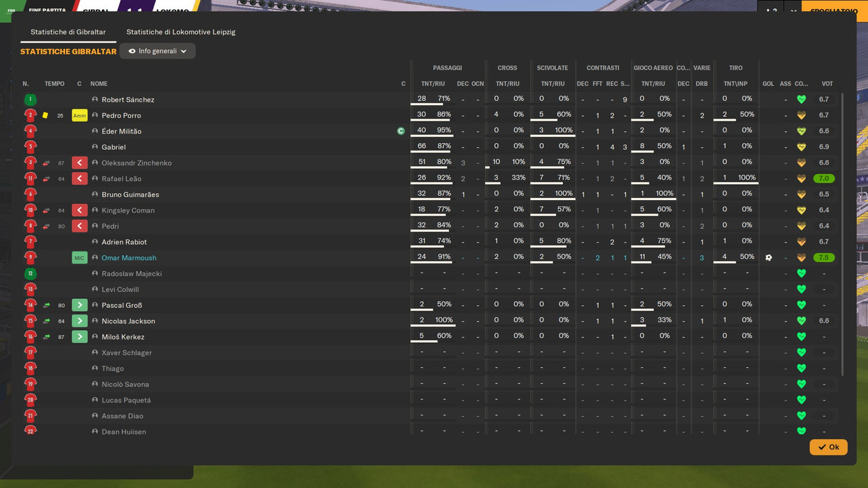
Task: Sort by TNT/RIU under SCIVOLATE
Action: pos(553,84)
